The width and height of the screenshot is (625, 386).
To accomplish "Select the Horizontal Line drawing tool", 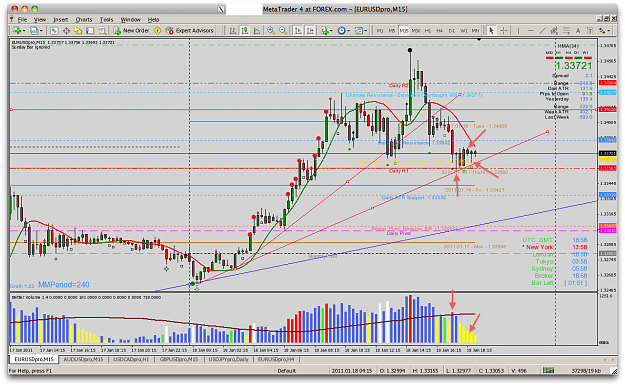I will click(x=531, y=31).
